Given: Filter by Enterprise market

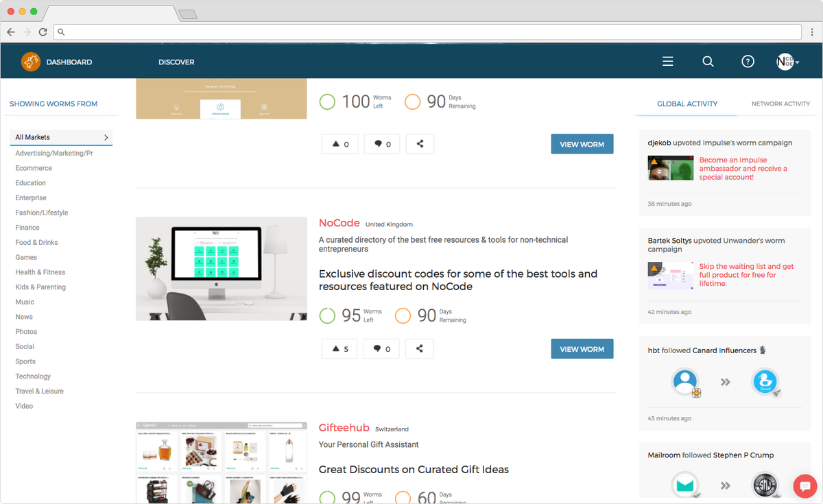Looking at the screenshot, I should 31,198.
